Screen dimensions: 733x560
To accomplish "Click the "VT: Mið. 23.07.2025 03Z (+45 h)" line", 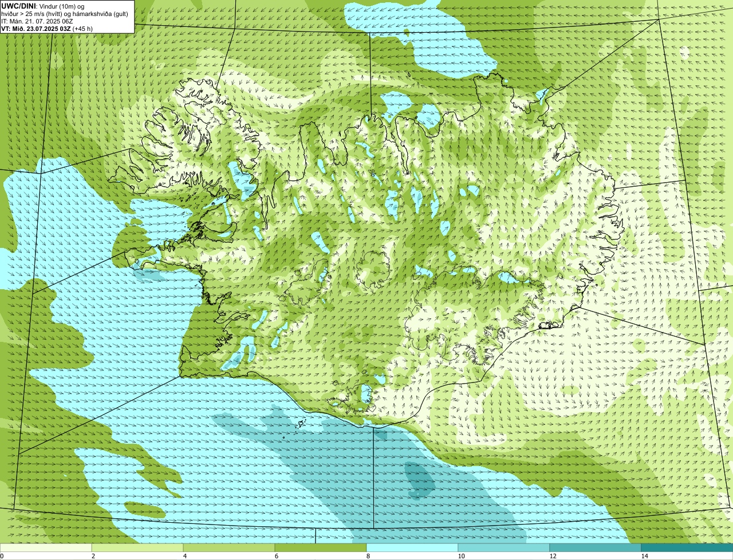I will click(x=47, y=28).
